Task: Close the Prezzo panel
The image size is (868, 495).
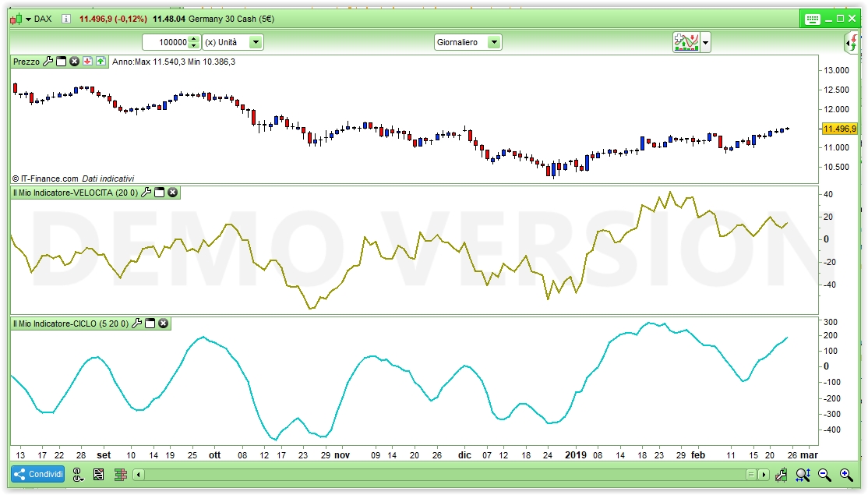Action: [x=74, y=62]
